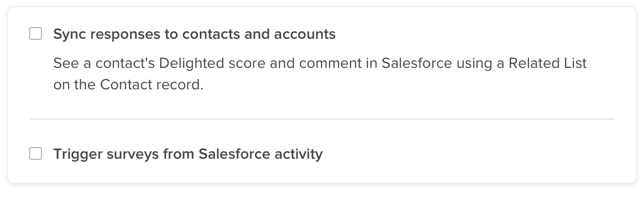Enable Sync responses to contacts and accounts checkbox

(x=35, y=34)
